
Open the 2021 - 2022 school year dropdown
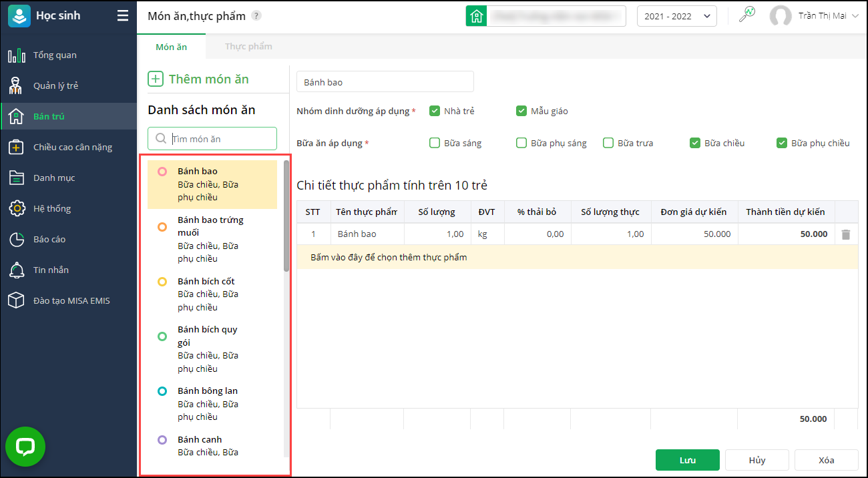coord(676,16)
